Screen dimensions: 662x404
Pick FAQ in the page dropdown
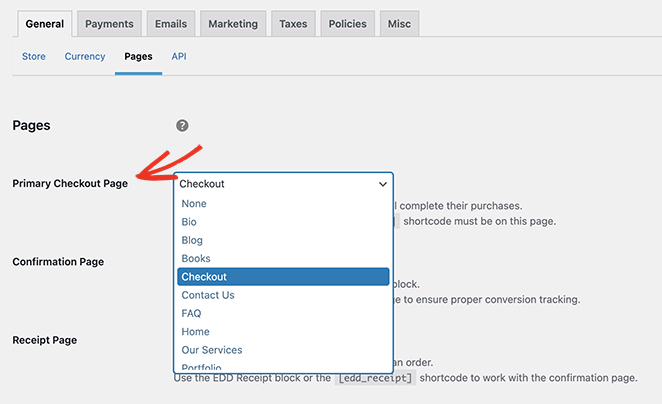click(x=191, y=313)
